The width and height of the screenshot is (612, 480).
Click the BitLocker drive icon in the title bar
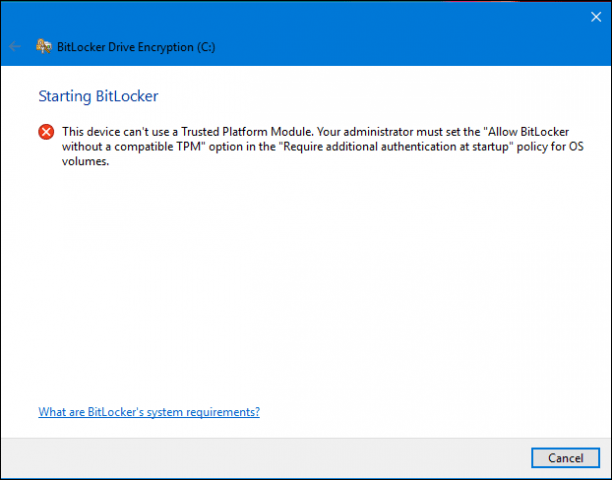click(43, 46)
